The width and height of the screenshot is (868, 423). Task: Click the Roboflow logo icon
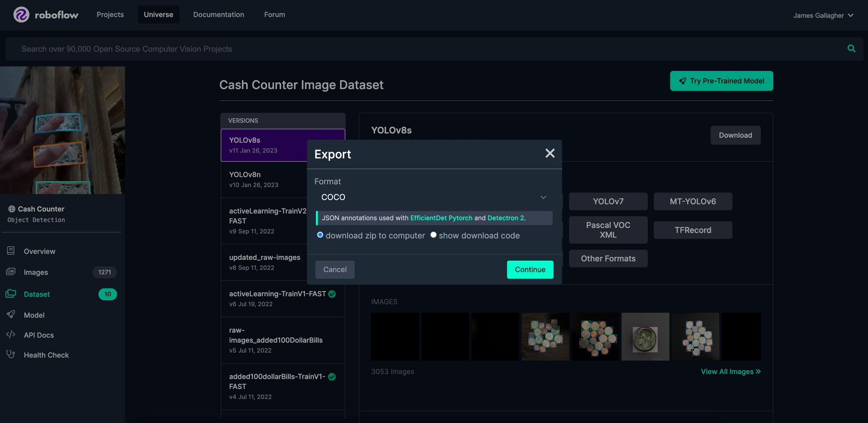[21, 15]
